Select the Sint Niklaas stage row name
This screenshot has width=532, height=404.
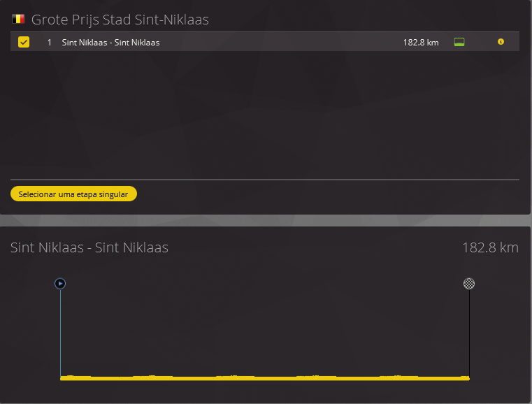[110, 43]
